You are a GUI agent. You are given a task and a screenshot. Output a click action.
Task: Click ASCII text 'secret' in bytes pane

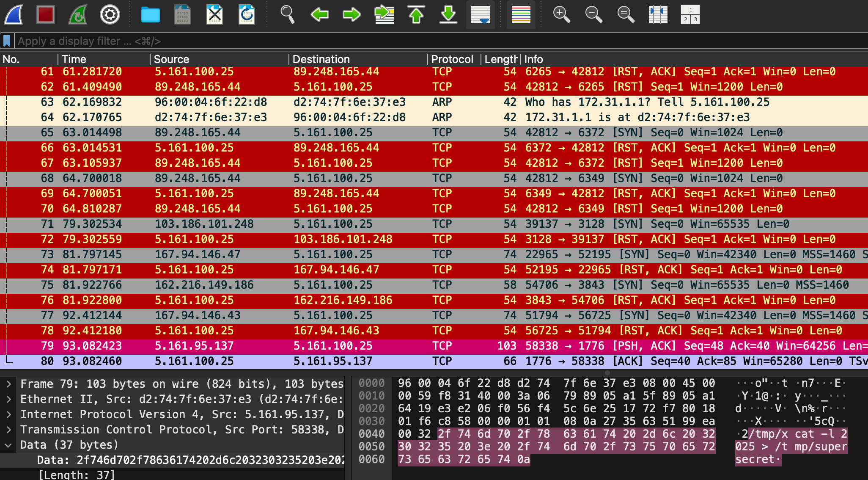[x=755, y=459]
